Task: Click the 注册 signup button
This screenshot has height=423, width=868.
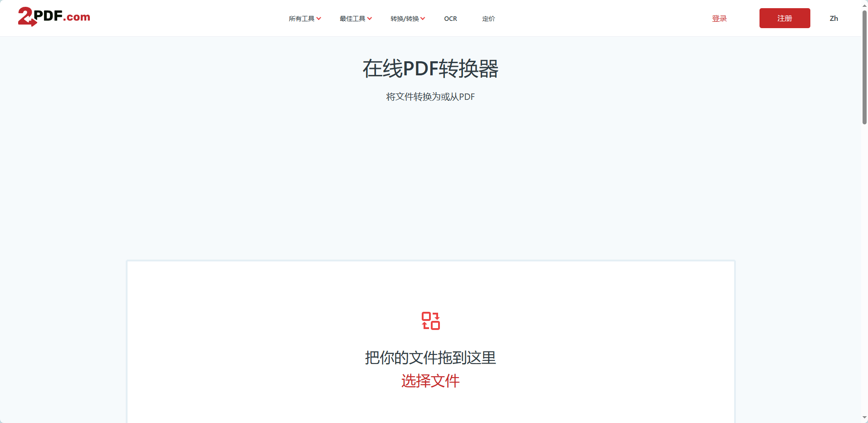Action: point(784,18)
